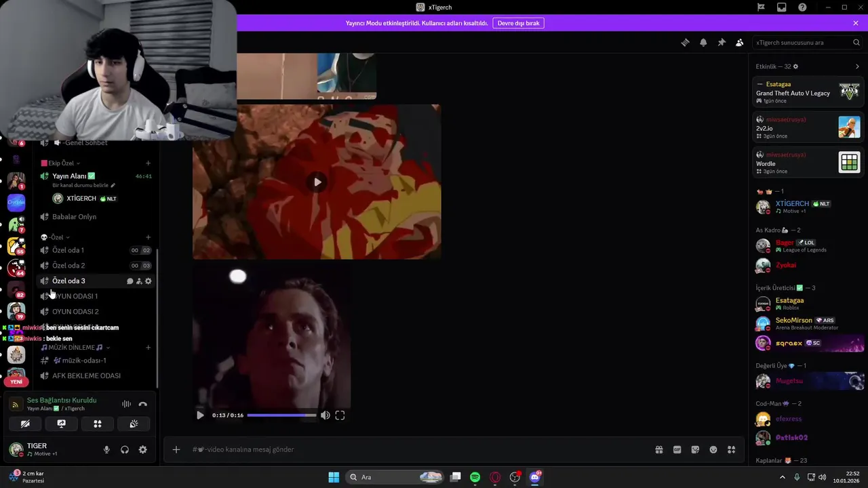Toggle the member list icon
Image resolution: width=868 pixels, height=488 pixels.
coord(740,43)
